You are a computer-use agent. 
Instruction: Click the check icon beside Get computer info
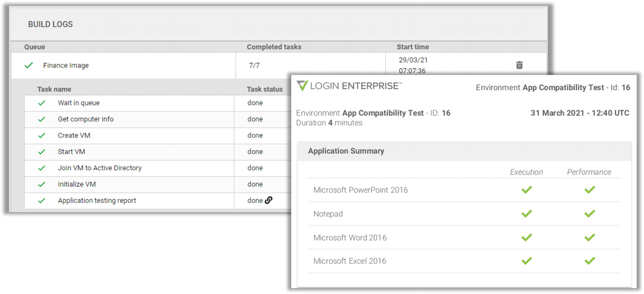42,119
